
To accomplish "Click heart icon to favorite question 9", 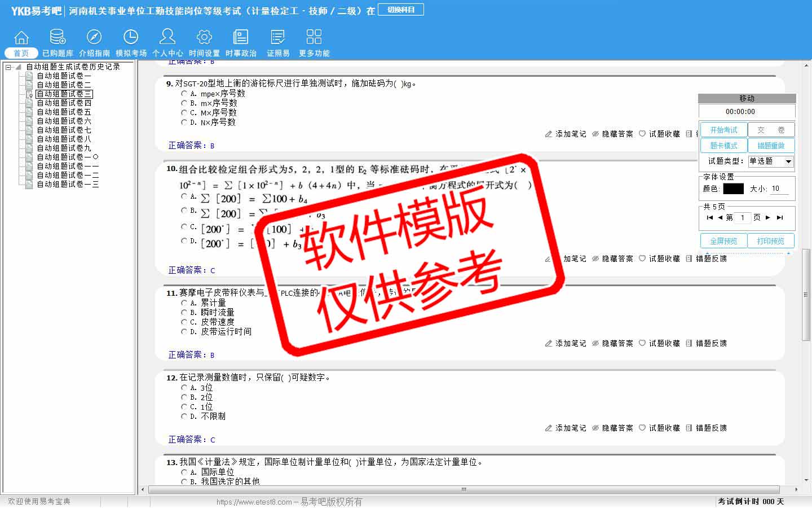I will click(642, 134).
